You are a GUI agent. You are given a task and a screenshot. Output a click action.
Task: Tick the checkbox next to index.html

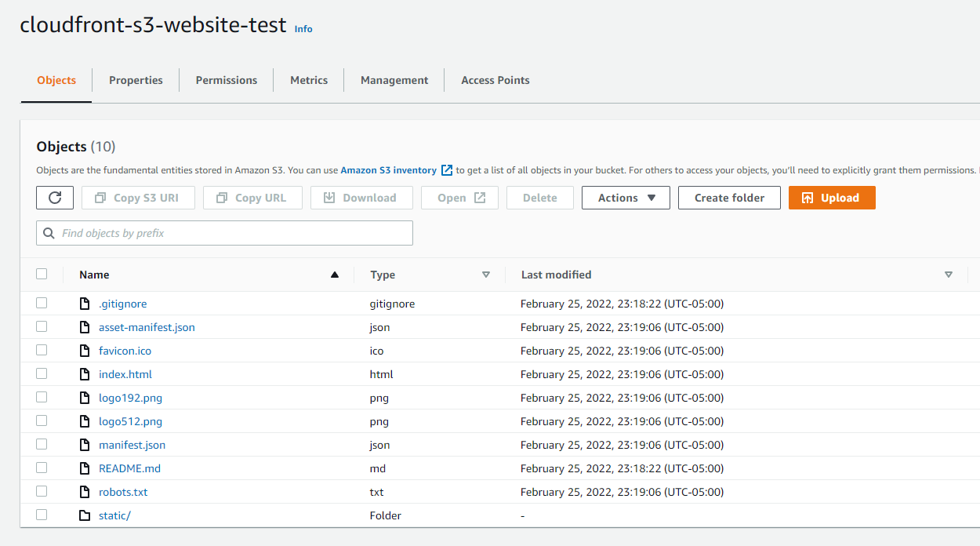click(42, 373)
